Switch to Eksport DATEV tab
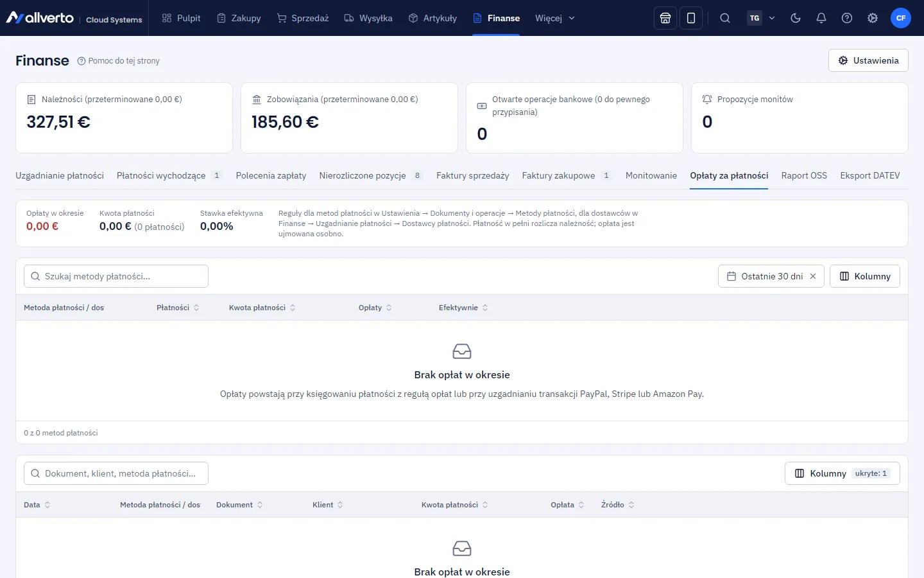Screen dimensions: 924x578 click(x=870, y=175)
